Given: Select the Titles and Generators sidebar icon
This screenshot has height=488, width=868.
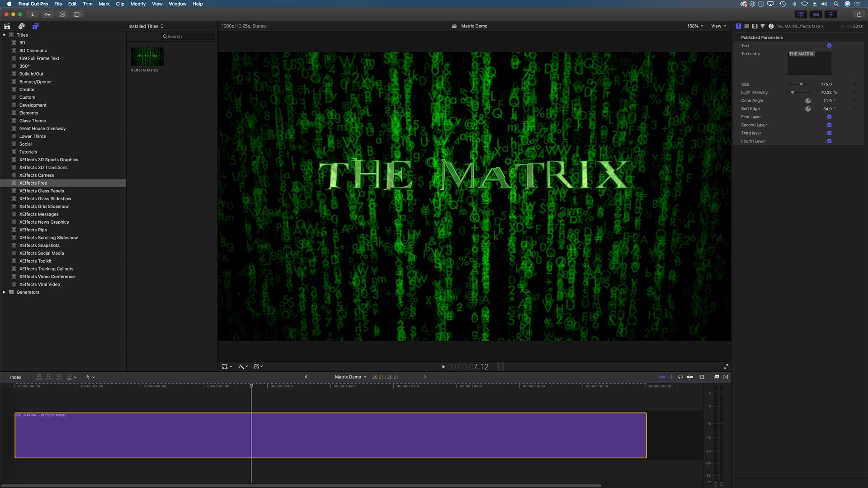Looking at the screenshot, I should click(35, 26).
